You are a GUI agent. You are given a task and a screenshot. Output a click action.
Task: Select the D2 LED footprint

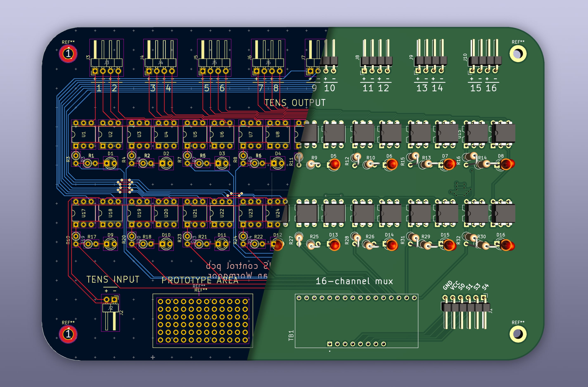(166, 163)
